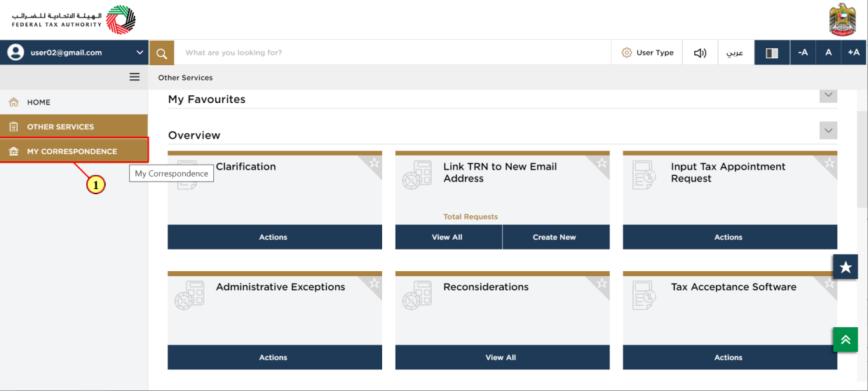Click the search magnifier icon
Viewport: 868px width, 391px height.
[x=161, y=53]
